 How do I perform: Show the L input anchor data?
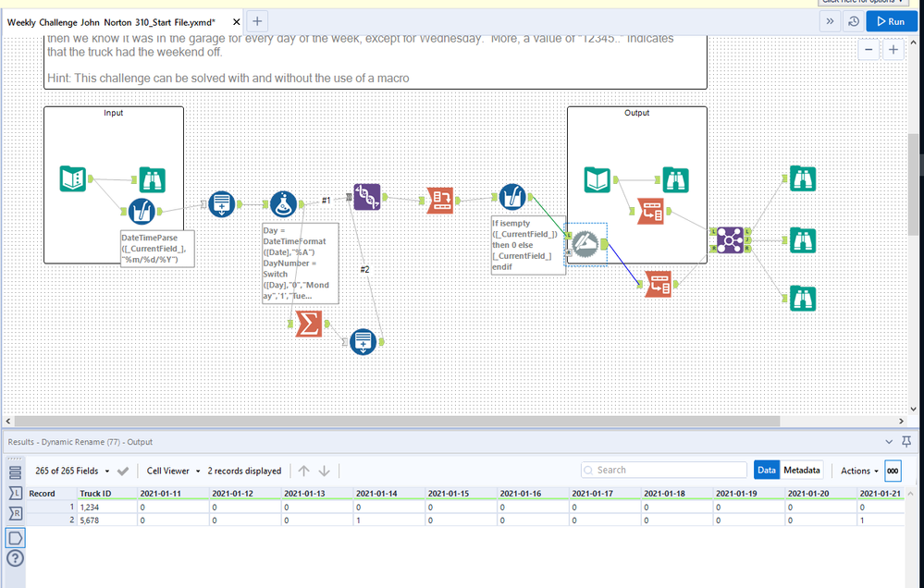coord(16,493)
